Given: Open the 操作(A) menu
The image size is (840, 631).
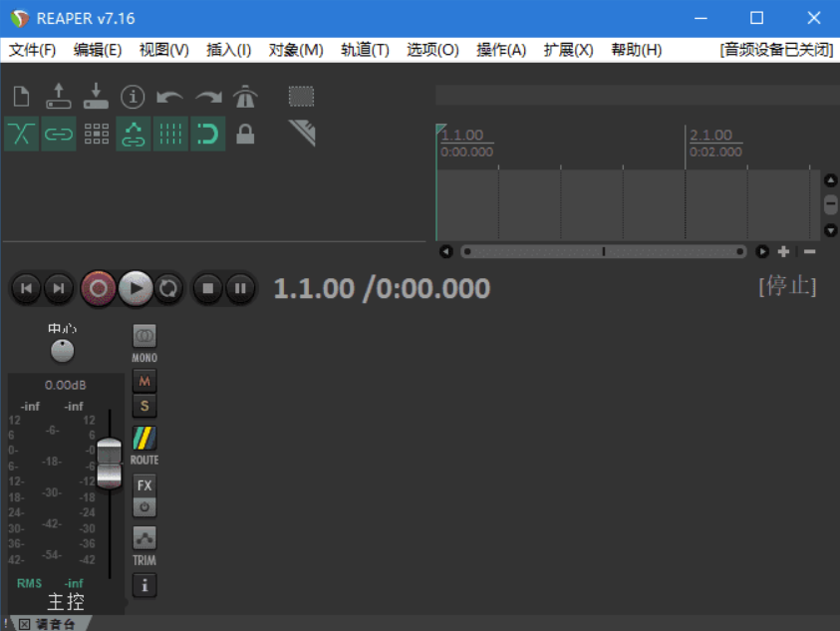Looking at the screenshot, I should [501, 50].
